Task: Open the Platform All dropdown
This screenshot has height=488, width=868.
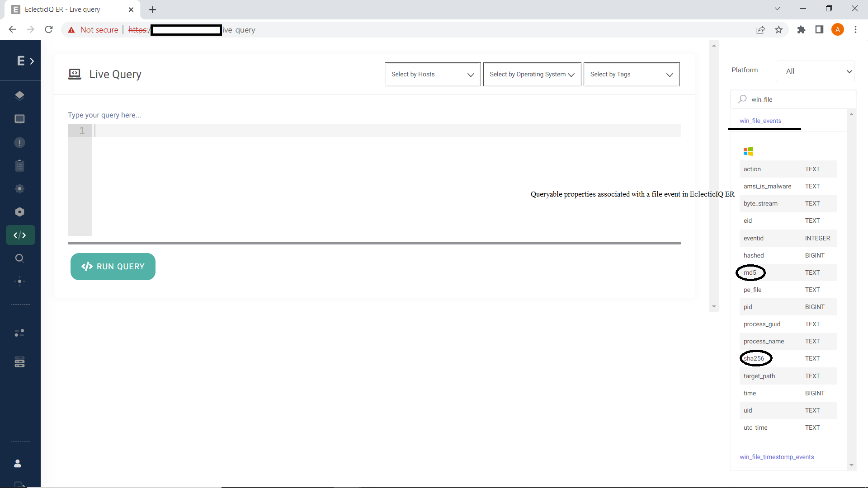Action: tap(815, 71)
